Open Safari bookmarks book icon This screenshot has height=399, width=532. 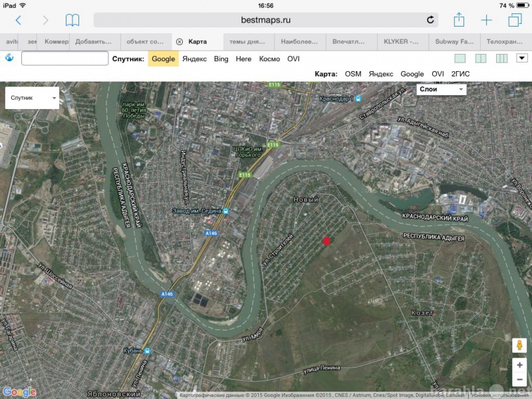tap(72, 20)
